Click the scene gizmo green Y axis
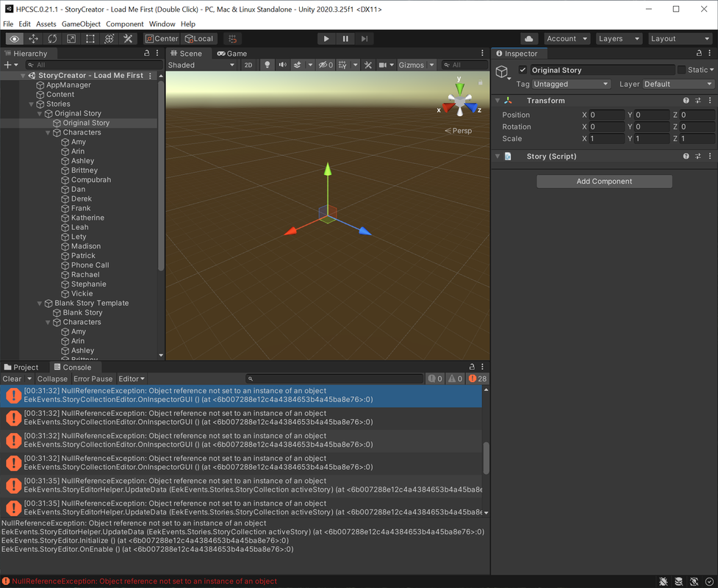This screenshot has height=588, width=718. (x=460, y=87)
